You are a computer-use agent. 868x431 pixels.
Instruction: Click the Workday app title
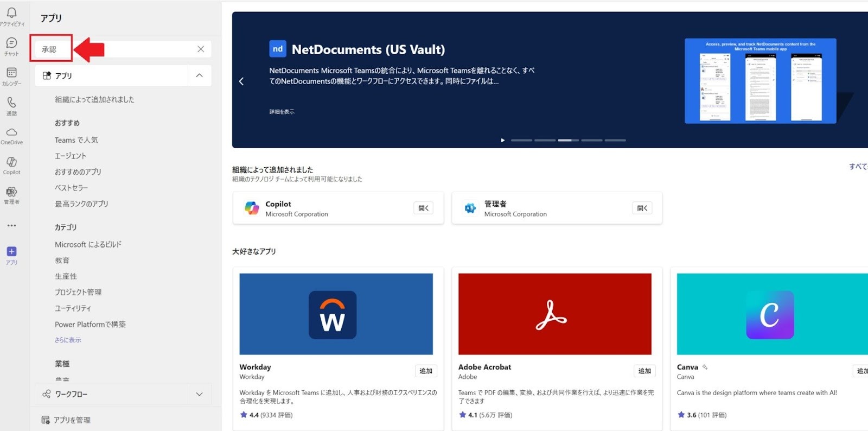coord(255,367)
